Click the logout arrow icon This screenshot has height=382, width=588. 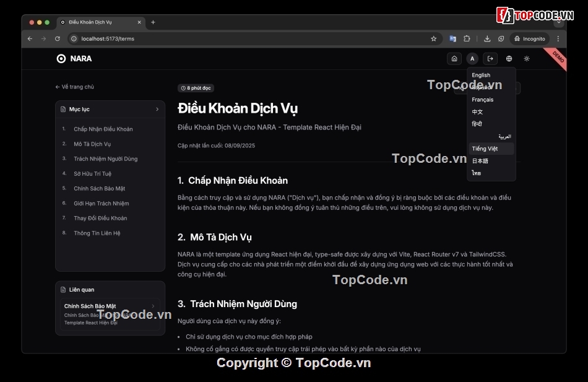[490, 59]
